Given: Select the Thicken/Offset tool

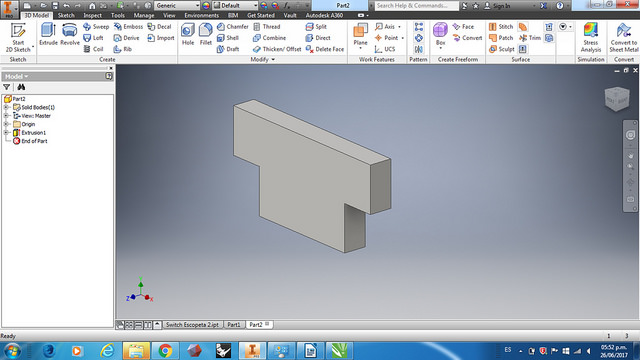Looking at the screenshot, I should coord(277,49).
